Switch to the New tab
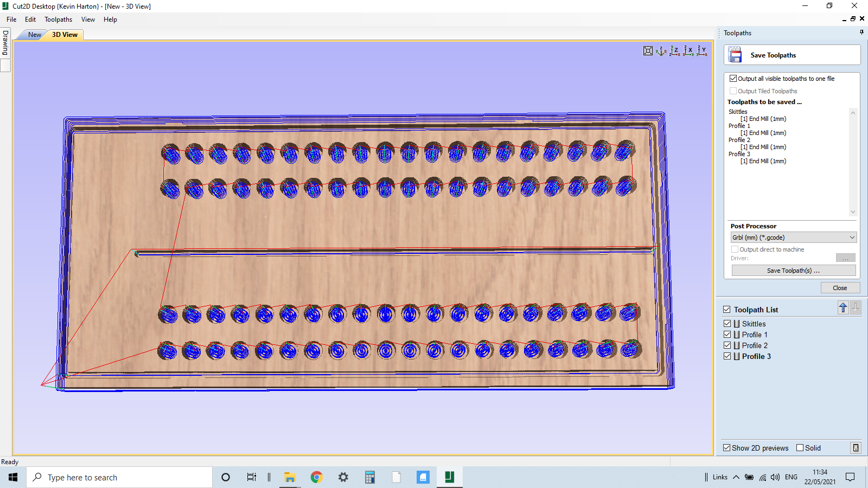Image resolution: width=868 pixels, height=488 pixels. point(34,34)
